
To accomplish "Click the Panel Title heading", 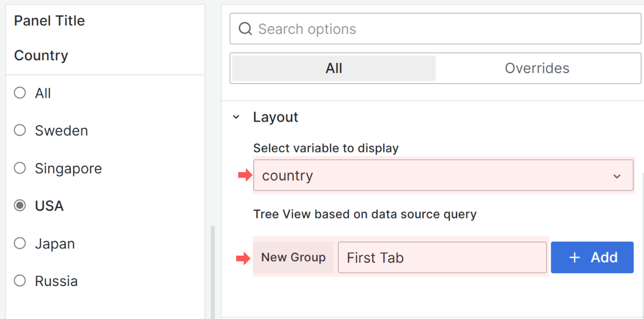I will 49,21.
